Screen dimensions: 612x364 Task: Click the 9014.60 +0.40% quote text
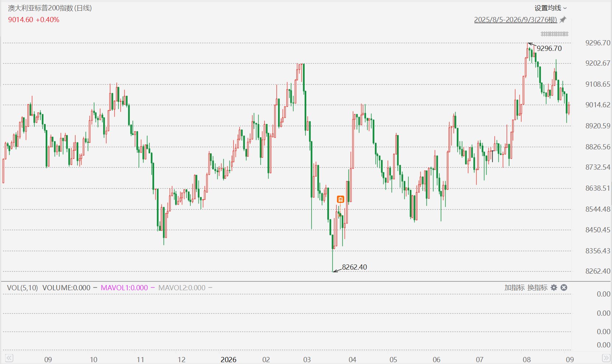34,20
